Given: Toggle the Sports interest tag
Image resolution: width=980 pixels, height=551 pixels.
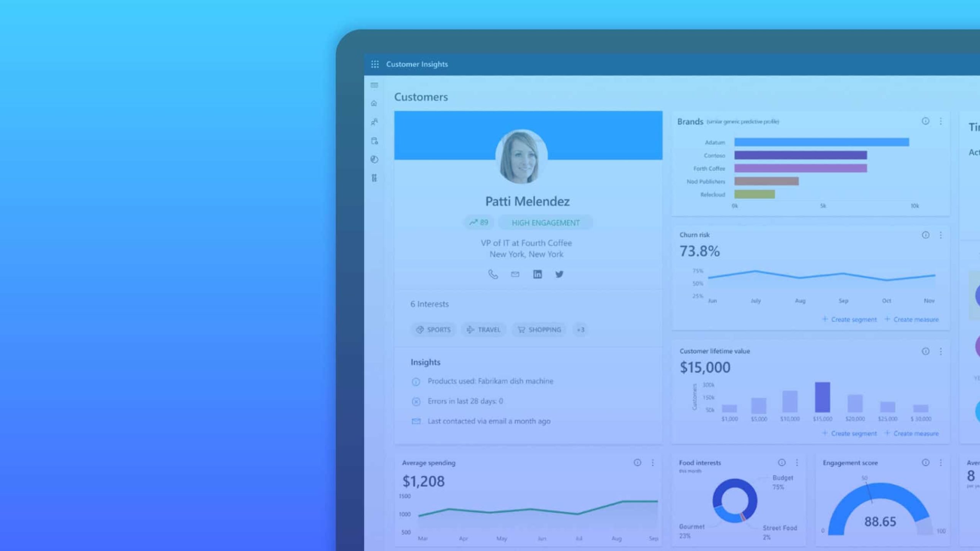Looking at the screenshot, I should pyautogui.click(x=433, y=330).
